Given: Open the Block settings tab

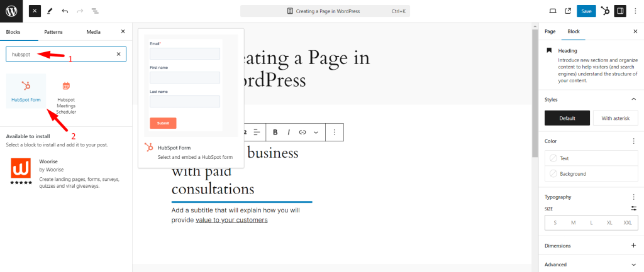Looking at the screenshot, I should coord(574,31).
